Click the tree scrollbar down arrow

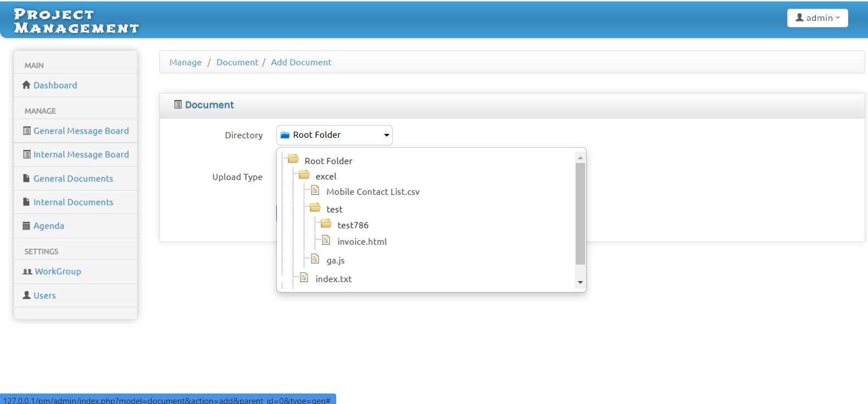(x=580, y=282)
